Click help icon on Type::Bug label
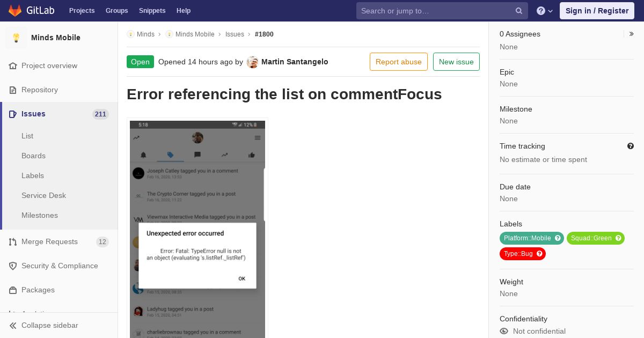644x338 pixels. pyautogui.click(x=539, y=254)
